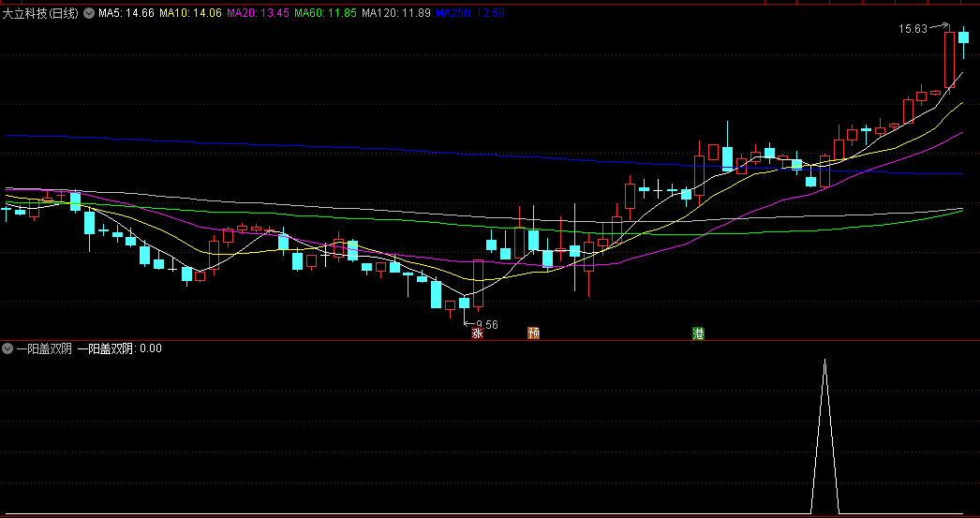Screen dimensions: 980x518
Task: Select the blue MA250: 12.59 label
Action: (470, 12)
